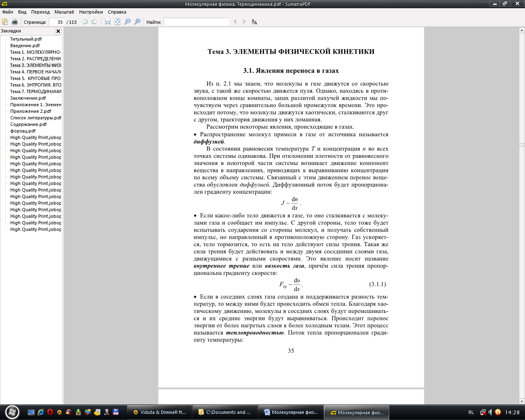Viewport: 525px width, 420px height.
Task: Select bookmark Тема 1. МОЛЕКУЛЯРНО-
Action: point(36,52)
